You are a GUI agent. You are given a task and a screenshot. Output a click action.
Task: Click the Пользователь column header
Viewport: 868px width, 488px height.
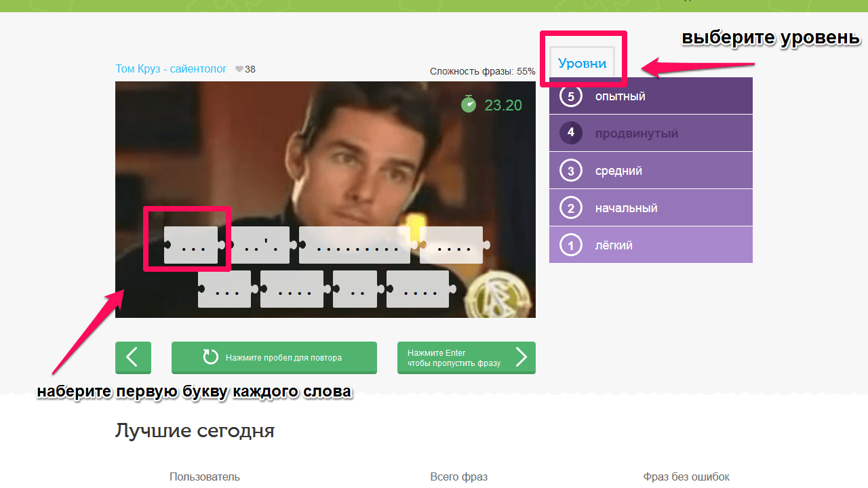tap(205, 477)
